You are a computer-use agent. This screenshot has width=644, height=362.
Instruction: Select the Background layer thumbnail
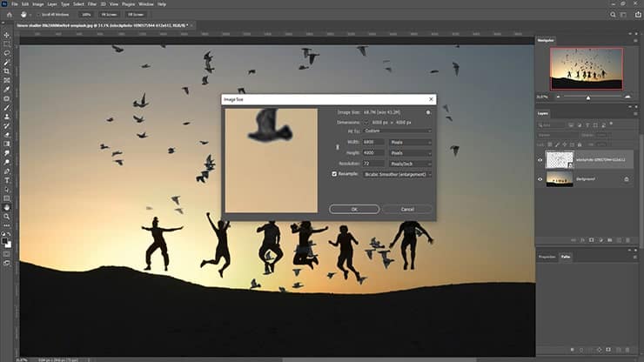pyautogui.click(x=560, y=179)
